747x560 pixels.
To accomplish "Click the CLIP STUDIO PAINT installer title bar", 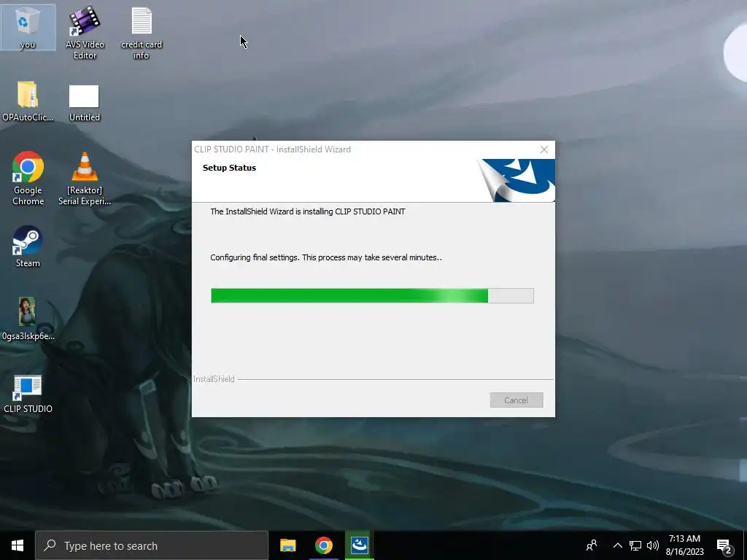I will pyautogui.click(x=362, y=149).
